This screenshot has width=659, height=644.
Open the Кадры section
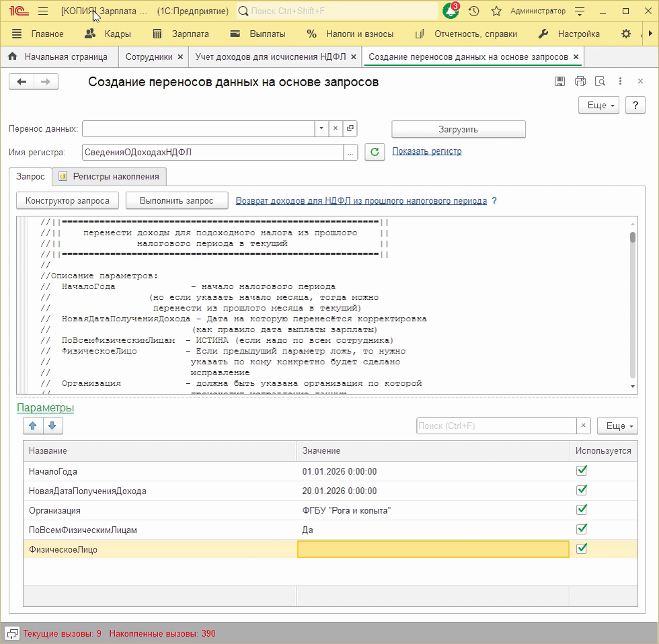(108, 34)
